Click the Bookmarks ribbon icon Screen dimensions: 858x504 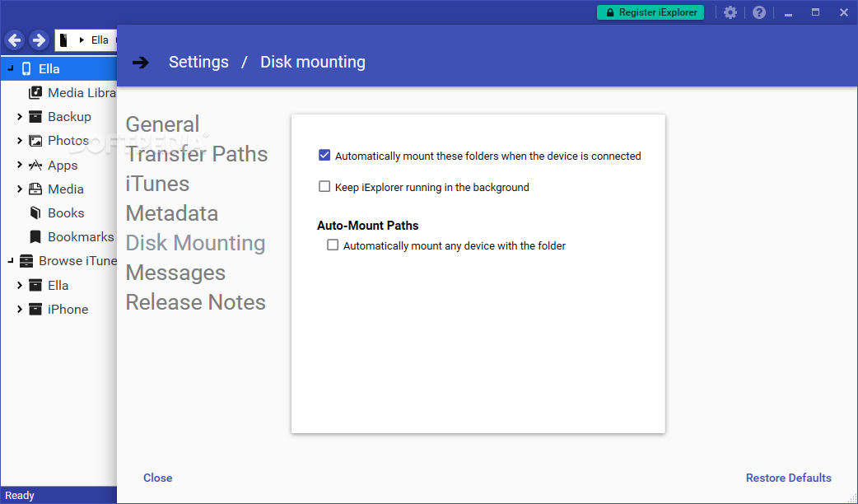pos(35,237)
